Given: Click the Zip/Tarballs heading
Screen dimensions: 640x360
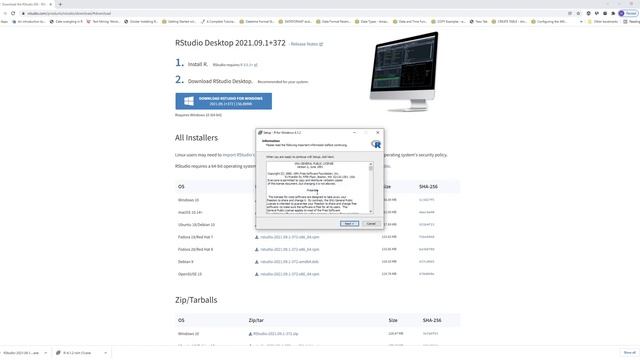Looking at the screenshot, I should [x=196, y=300].
